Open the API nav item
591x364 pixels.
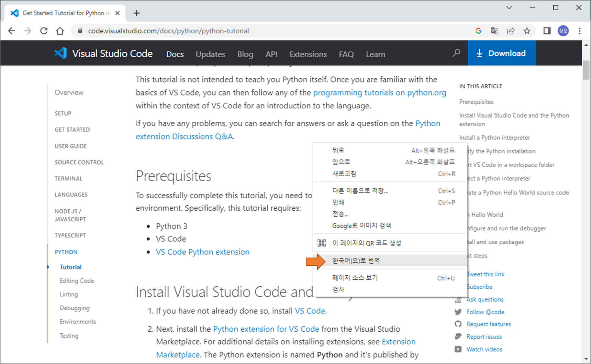tap(271, 54)
